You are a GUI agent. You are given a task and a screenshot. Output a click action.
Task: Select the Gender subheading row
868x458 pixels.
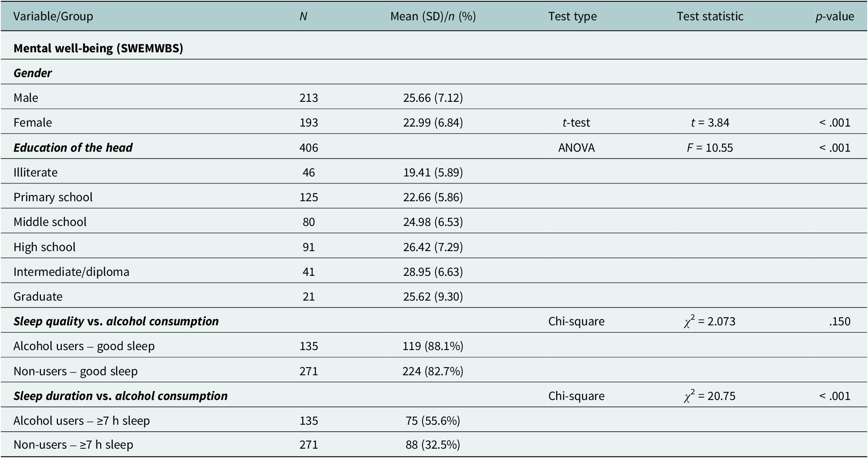33,73
